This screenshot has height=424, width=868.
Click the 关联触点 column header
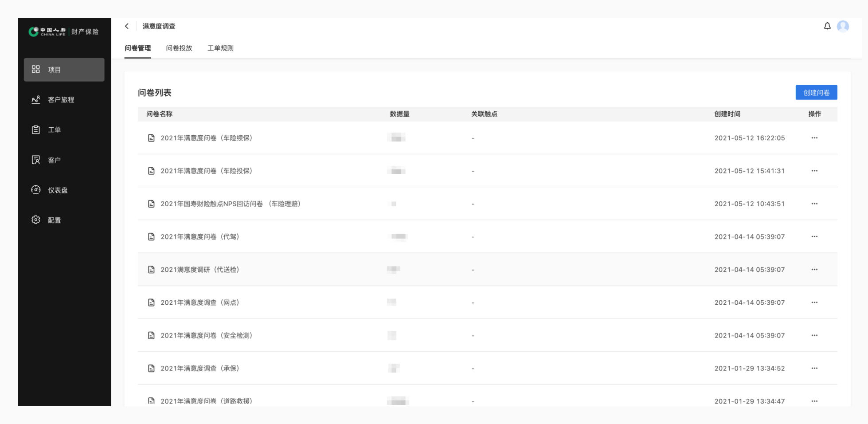tap(484, 114)
